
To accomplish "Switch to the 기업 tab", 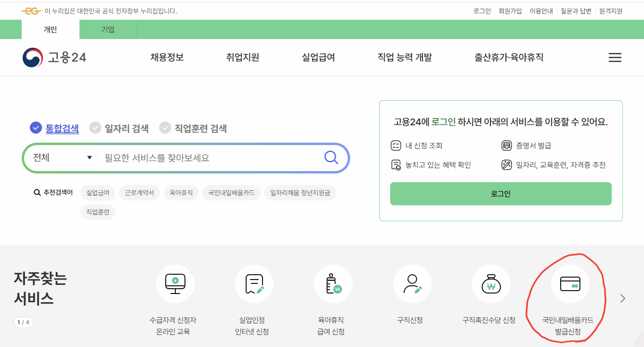I will coord(108,29).
